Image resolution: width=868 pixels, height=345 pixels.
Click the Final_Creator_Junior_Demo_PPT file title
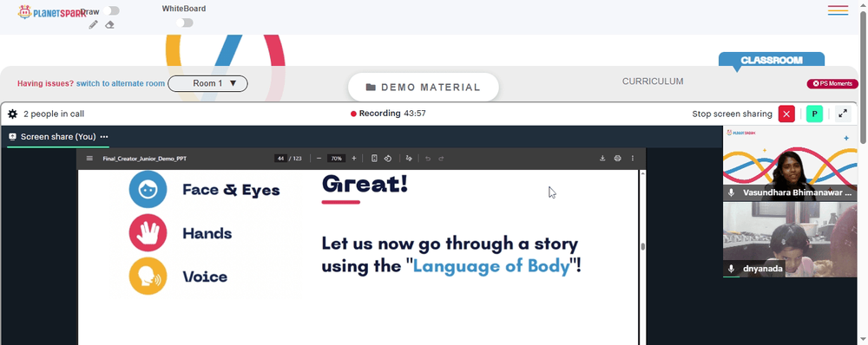click(144, 159)
